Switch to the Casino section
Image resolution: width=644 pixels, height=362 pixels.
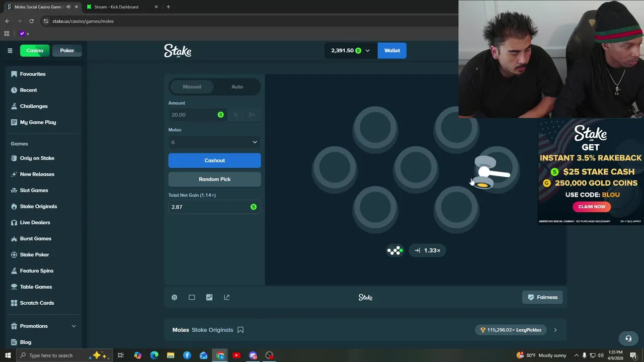click(x=35, y=50)
